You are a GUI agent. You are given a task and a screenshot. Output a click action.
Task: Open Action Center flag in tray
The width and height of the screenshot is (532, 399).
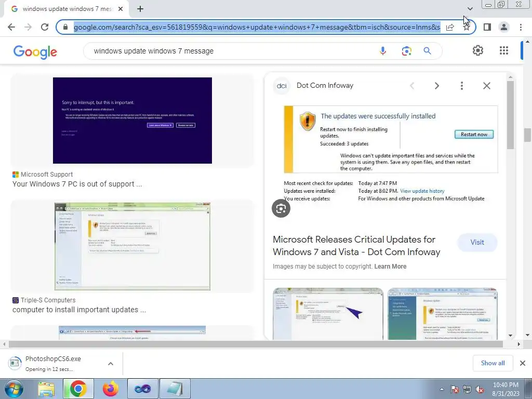(454, 390)
